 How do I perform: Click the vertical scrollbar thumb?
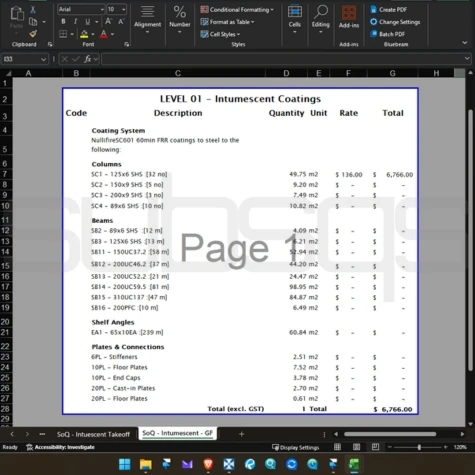[470, 240]
